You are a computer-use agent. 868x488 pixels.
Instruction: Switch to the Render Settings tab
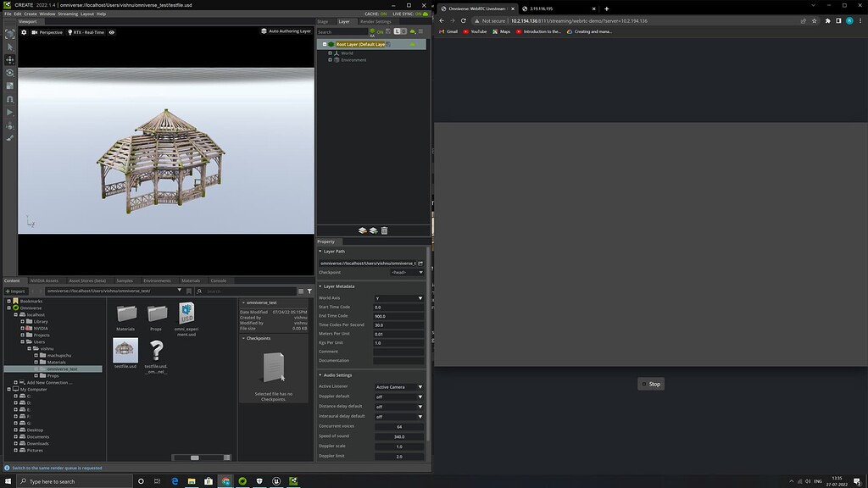tap(376, 21)
